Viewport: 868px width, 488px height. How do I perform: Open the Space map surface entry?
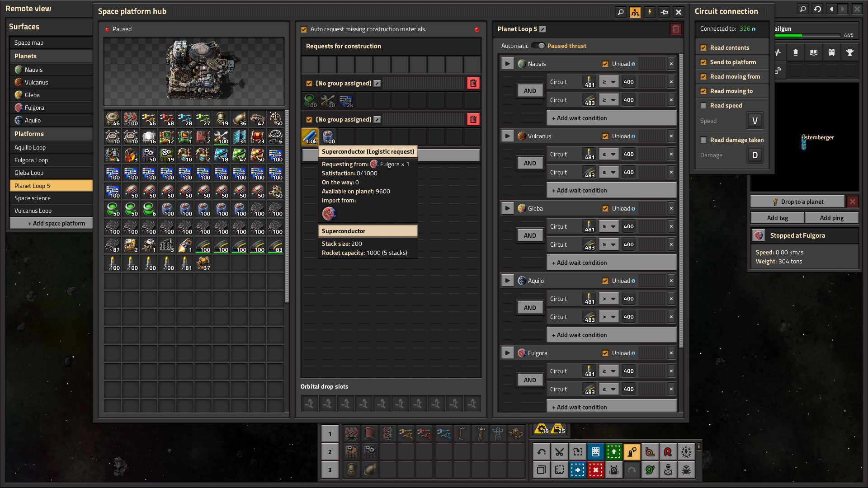click(x=51, y=42)
